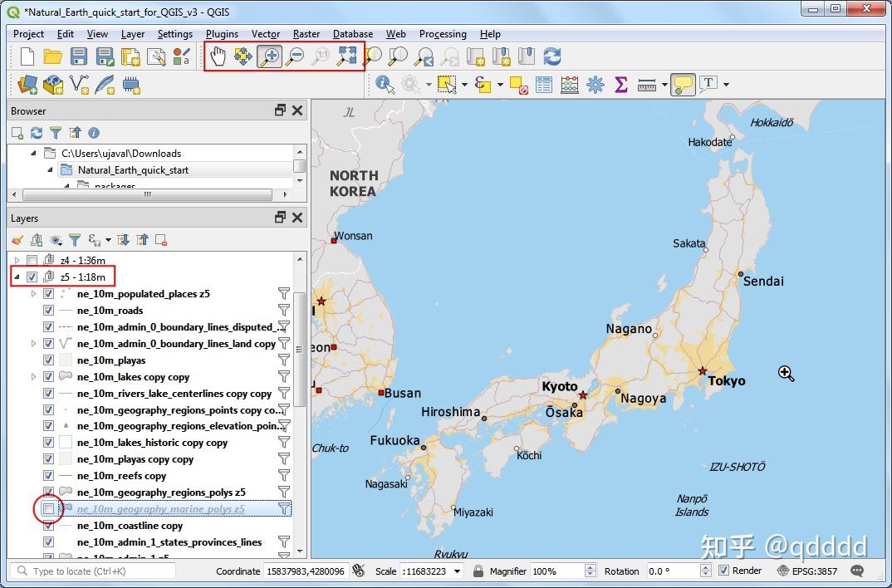Open the Raster menu
892x588 pixels.
coord(306,34)
